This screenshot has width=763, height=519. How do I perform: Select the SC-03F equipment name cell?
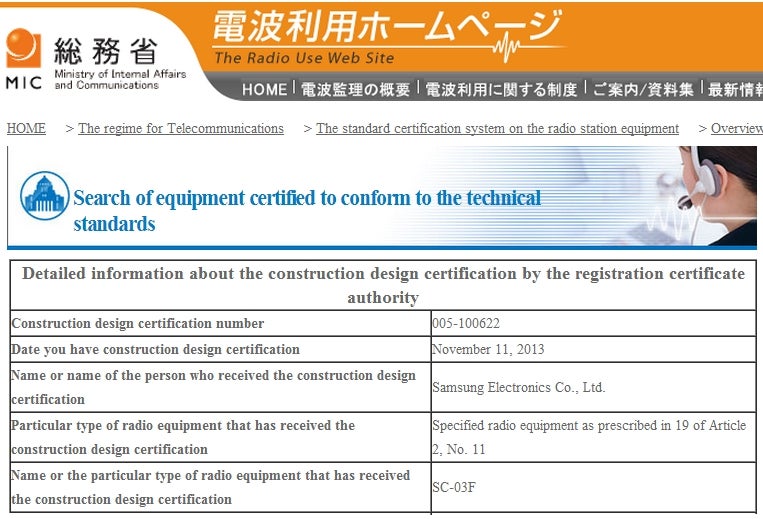593,487
